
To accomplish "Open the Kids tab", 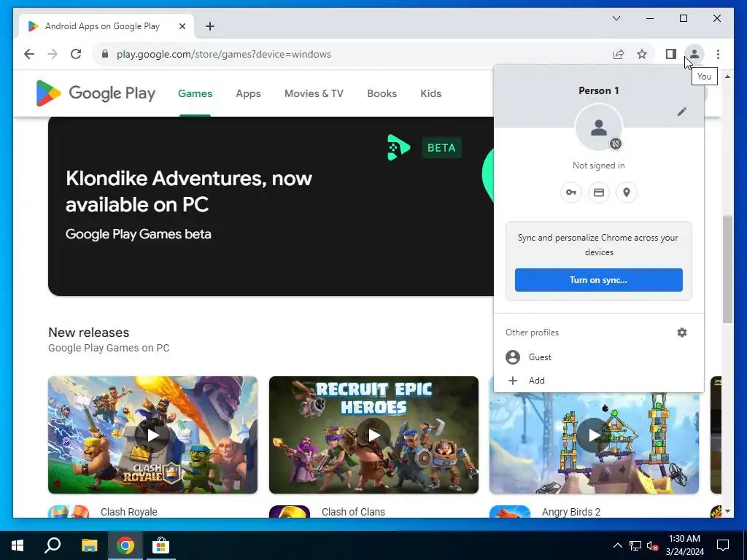I will (430, 93).
